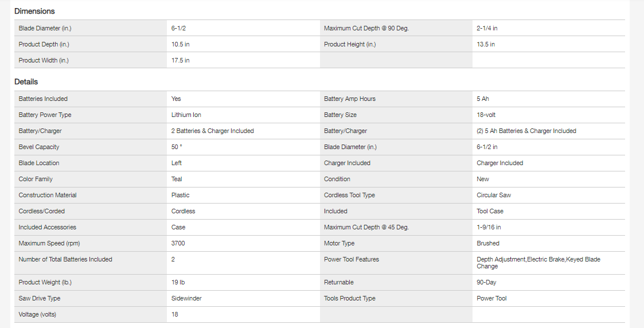The image size is (644, 328).
Task: Click the Circular Saw value
Action: click(x=494, y=195)
